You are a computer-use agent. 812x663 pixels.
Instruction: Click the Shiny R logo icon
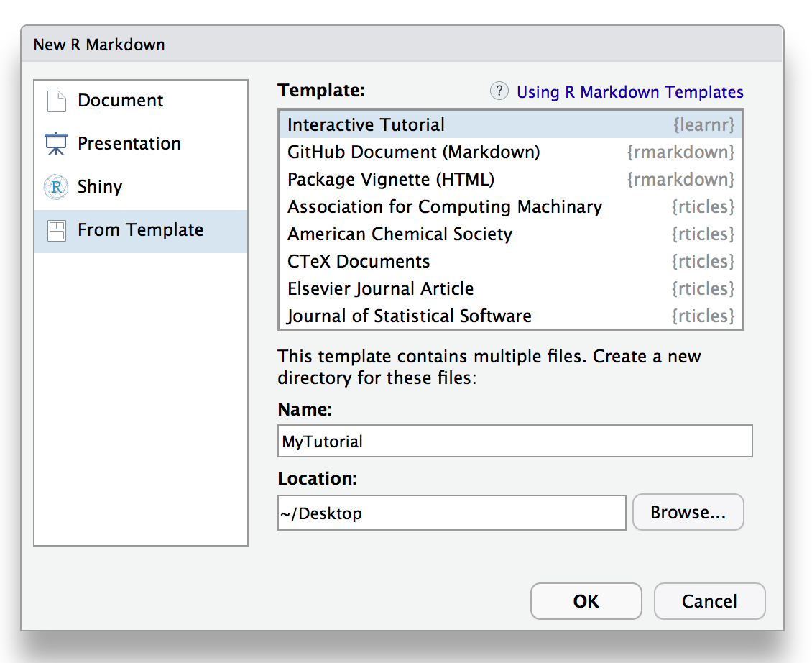point(56,188)
